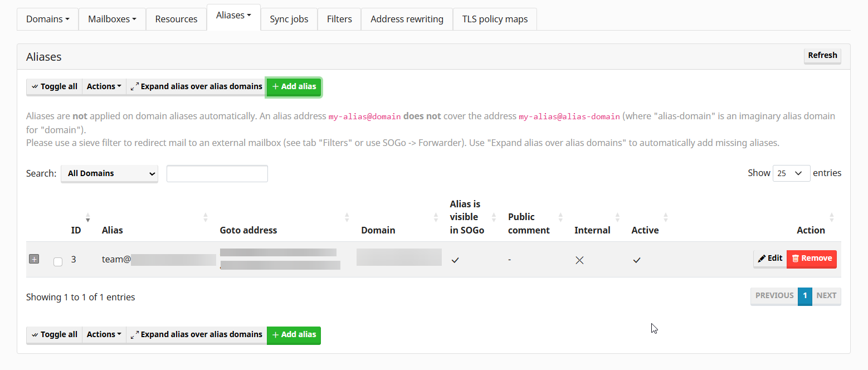
Task: Open the TLS policy maps tab
Action: pyautogui.click(x=495, y=19)
